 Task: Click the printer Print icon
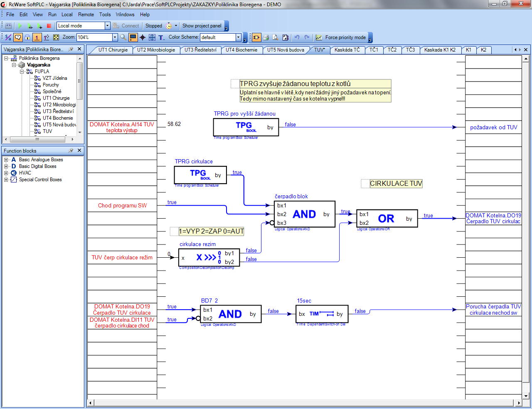(266, 37)
